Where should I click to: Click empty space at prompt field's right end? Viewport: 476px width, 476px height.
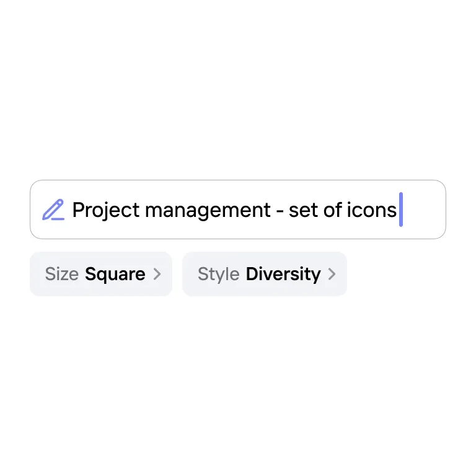tap(425, 209)
